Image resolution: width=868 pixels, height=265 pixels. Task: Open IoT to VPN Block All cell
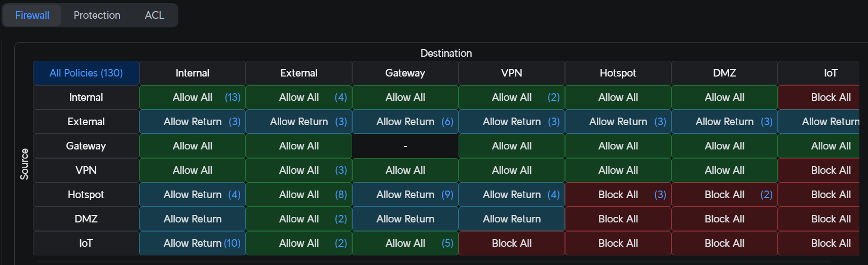(x=512, y=243)
